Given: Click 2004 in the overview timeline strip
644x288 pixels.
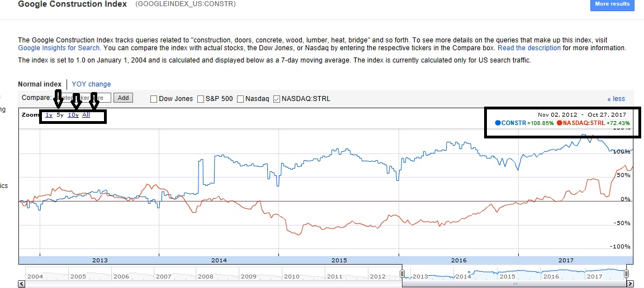Looking at the screenshot, I should point(35,276).
